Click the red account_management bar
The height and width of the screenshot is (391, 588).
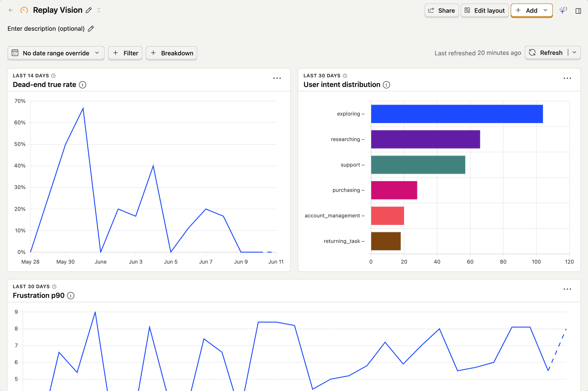(x=388, y=216)
